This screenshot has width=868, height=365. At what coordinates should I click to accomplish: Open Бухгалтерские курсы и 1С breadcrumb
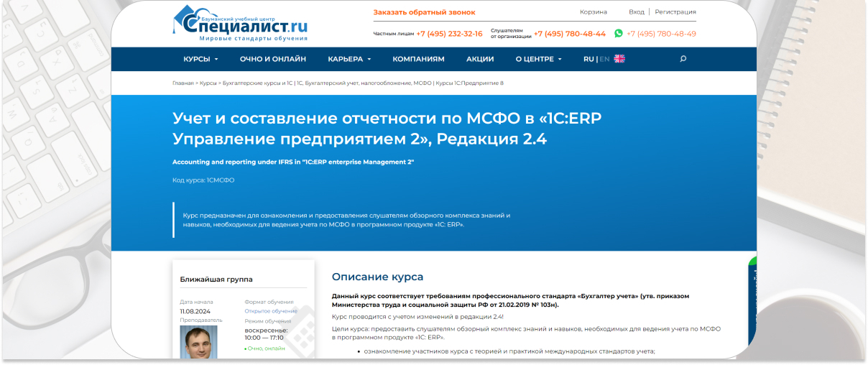pyautogui.click(x=258, y=83)
